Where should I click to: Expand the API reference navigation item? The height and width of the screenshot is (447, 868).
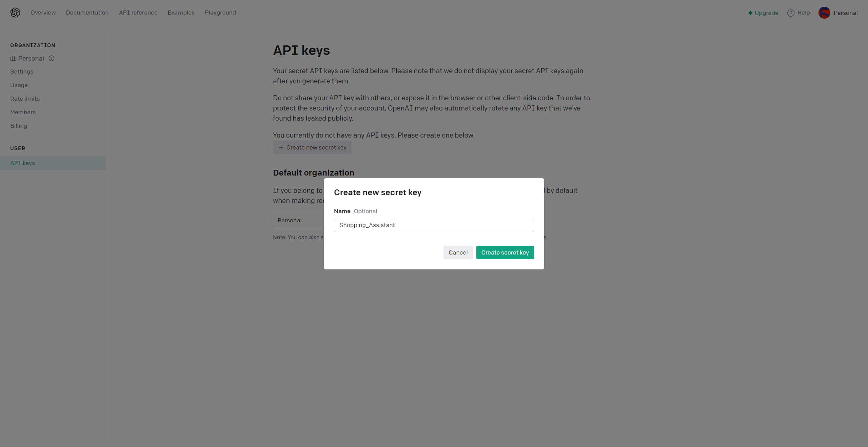tap(138, 12)
